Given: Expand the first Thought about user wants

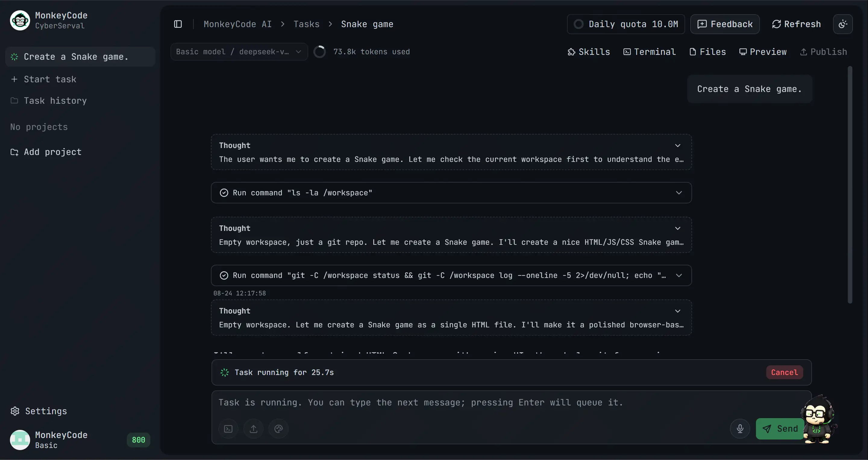Looking at the screenshot, I should coord(451,152).
